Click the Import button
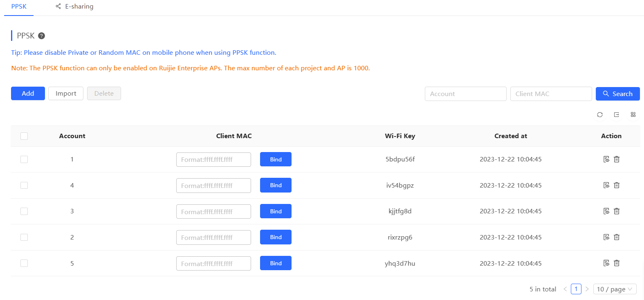The height and width of the screenshot is (300, 644). [66, 94]
